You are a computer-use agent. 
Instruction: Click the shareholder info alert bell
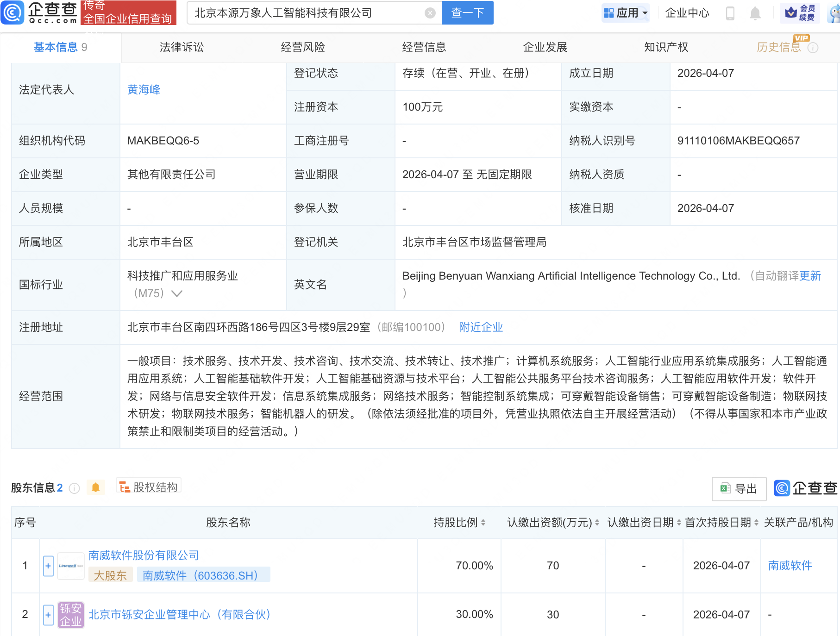click(96, 487)
